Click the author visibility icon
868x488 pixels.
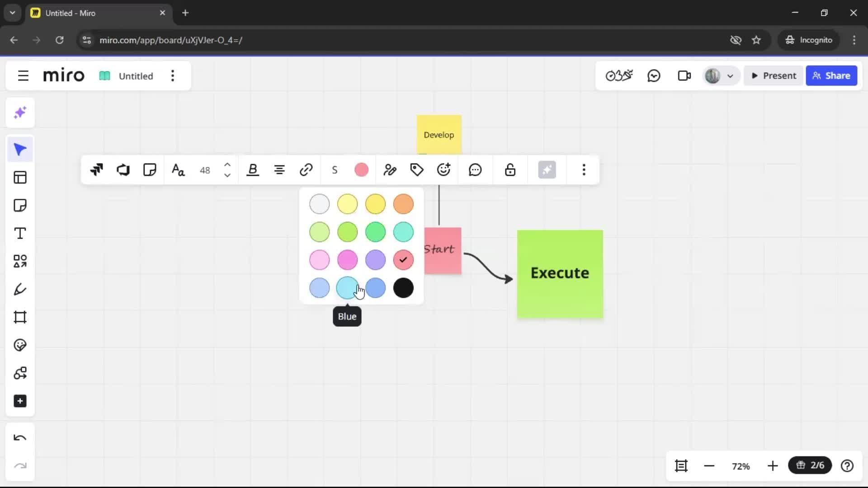tap(390, 170)
